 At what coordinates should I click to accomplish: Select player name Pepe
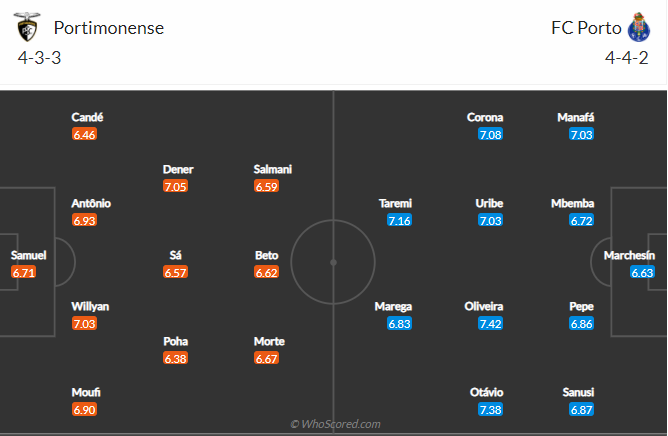coord(581,306)
